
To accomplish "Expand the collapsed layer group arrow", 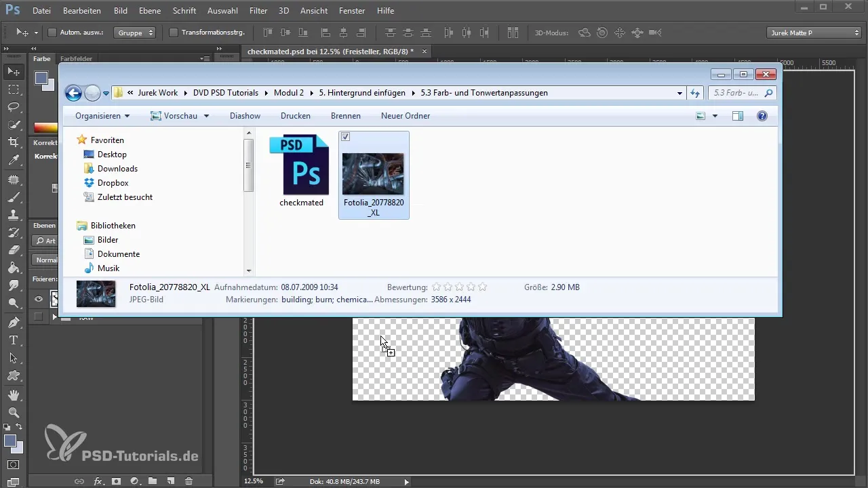I will coord(55,317).
